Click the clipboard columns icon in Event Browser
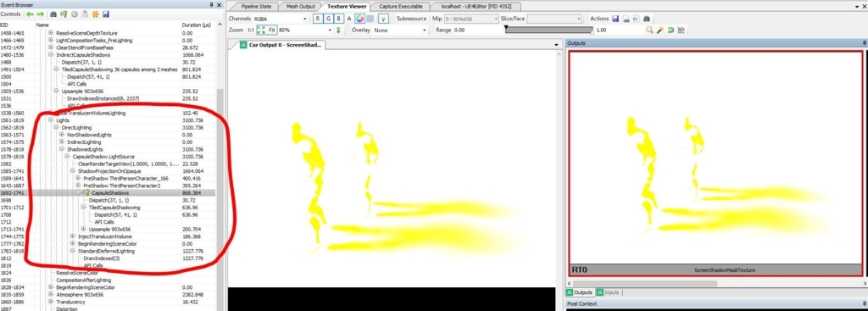This screenshot has height=311, width=868. pyautogui.click(x=85, y=14)
